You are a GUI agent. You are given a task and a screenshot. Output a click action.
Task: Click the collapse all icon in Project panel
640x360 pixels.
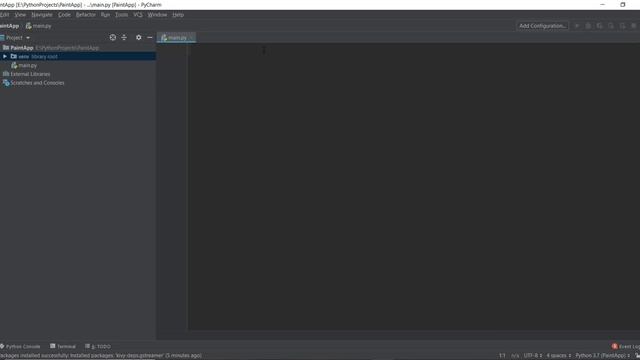point(124,38)
